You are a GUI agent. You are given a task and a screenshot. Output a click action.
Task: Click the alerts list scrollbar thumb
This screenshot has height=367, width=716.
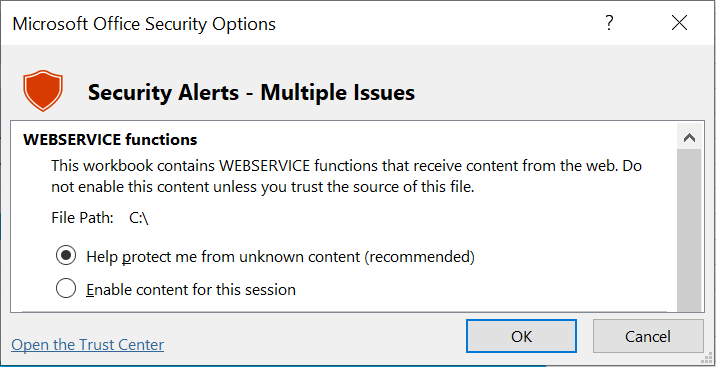tap(690, 231)
